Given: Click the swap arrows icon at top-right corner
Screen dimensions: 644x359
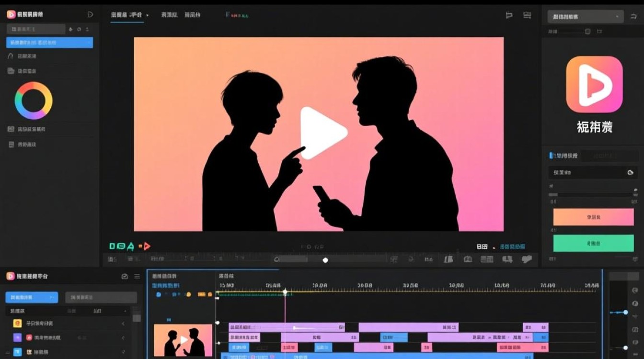Looking at the screenshot, I should [633, 17].
